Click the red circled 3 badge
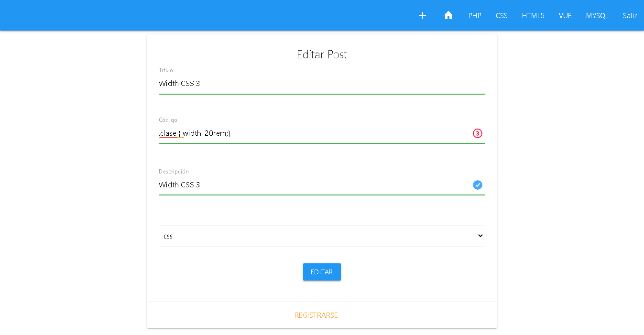This screenshot has width=644, height=335. click(477, 133)
